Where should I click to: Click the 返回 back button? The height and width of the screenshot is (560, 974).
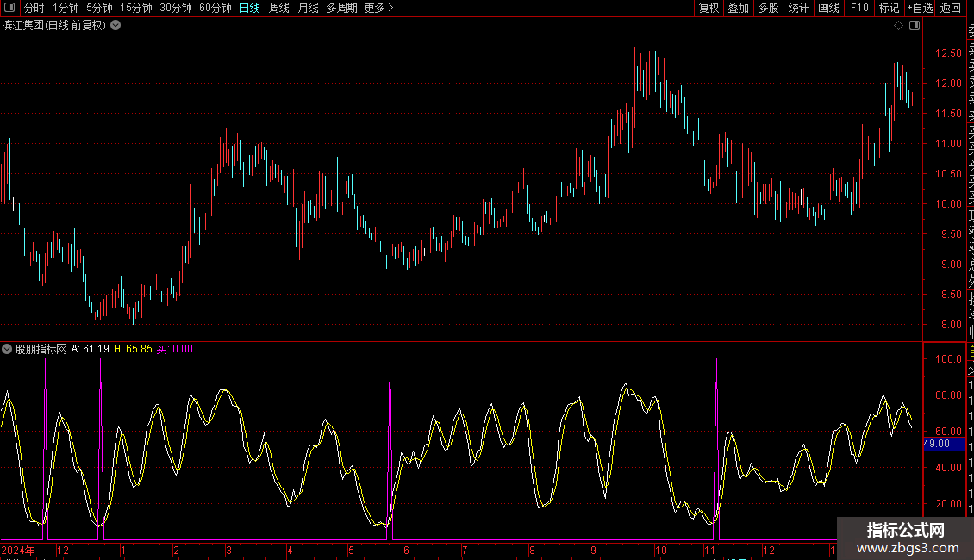point(951,8)
